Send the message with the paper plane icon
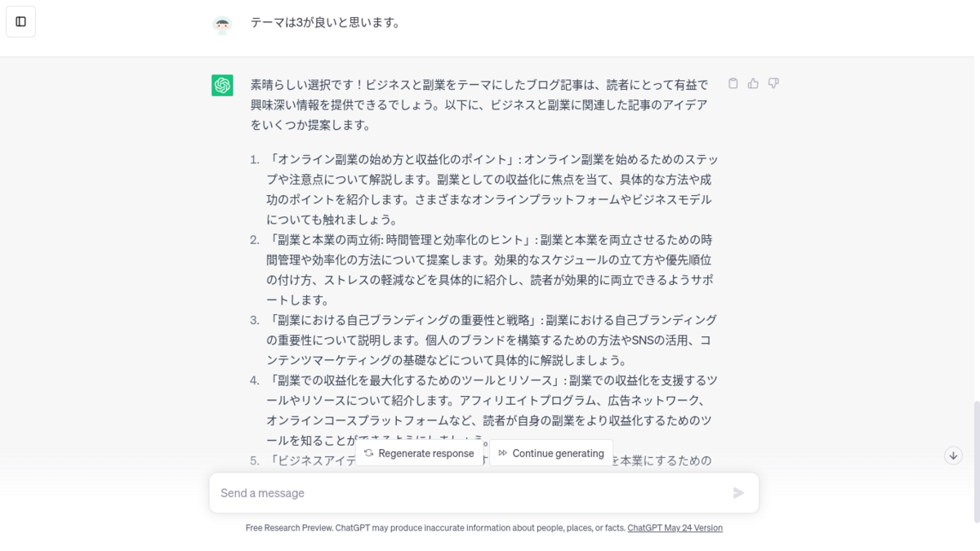The width and height of the screenshot is (980, 551). 738,493
